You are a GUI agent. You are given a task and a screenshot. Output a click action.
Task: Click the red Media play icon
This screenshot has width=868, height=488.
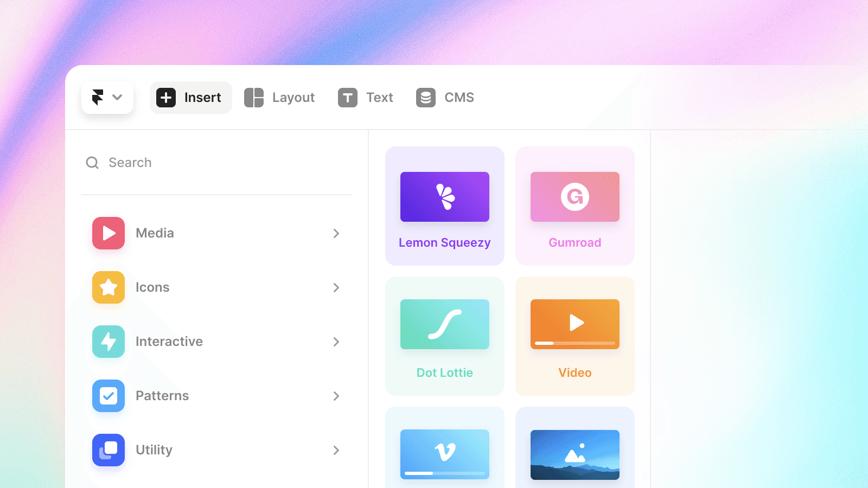coord(108,233)
